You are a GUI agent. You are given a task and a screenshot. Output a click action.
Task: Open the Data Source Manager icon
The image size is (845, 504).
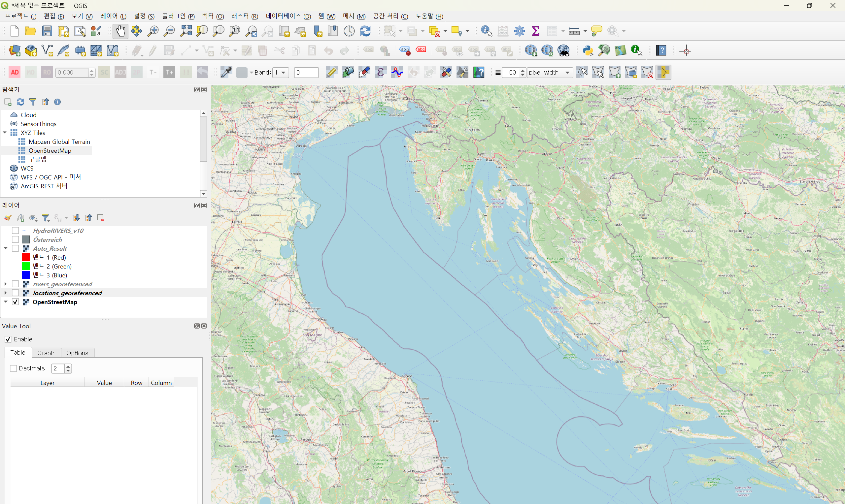[x=14, y=50]
